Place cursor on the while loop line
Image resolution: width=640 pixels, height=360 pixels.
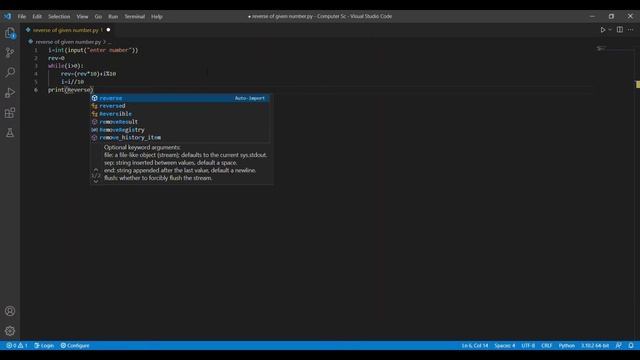click(66, 66)
